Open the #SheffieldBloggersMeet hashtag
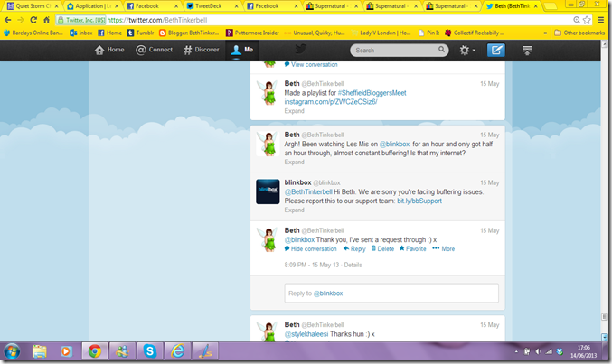The width and height of the screenshot is (612, 364). click(372, 93)
